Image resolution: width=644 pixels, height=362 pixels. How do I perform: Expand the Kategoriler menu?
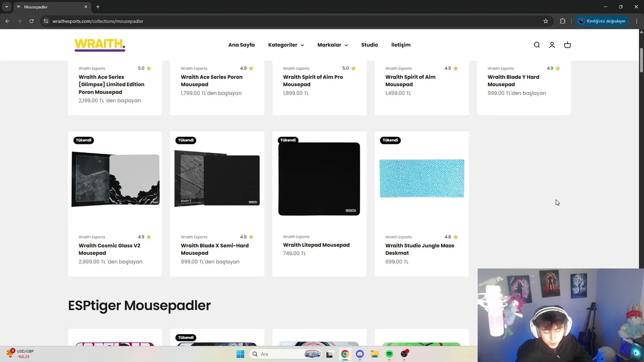pos(286,45)
